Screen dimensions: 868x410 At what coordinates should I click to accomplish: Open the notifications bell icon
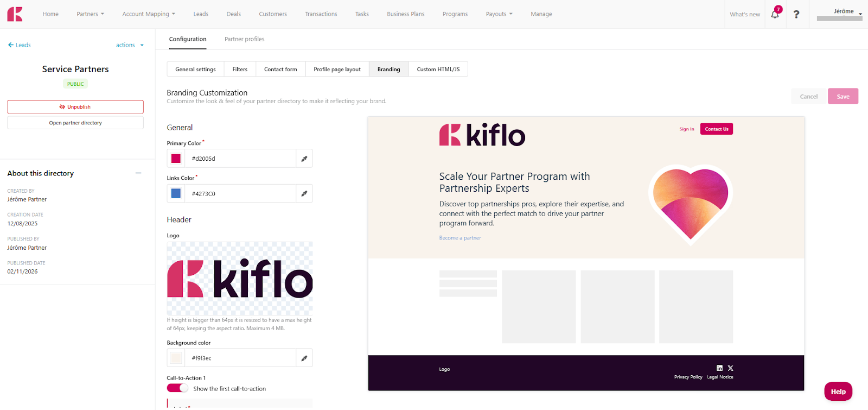[775, 14]
